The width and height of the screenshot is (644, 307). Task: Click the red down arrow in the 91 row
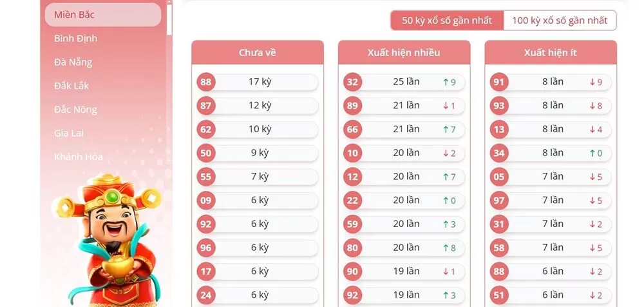coord(592,82)
